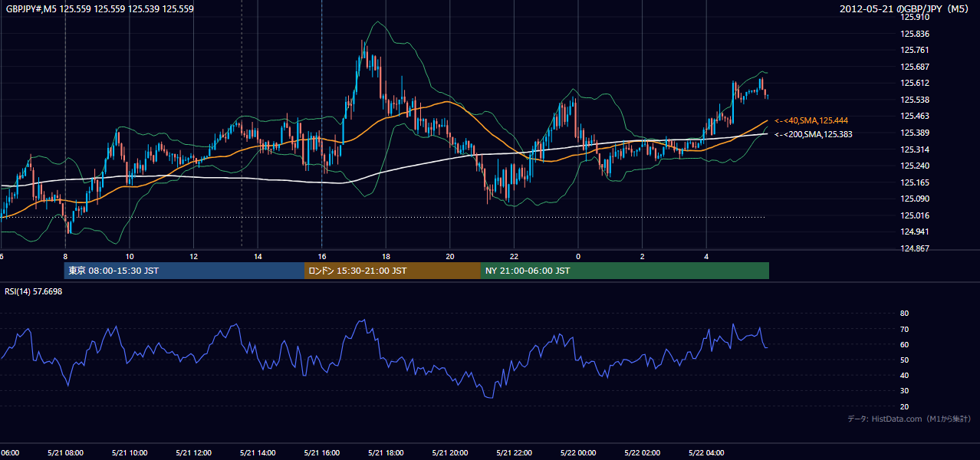
Task: Click the 5/22 02:00 time axis label
Action: [642, 452]
